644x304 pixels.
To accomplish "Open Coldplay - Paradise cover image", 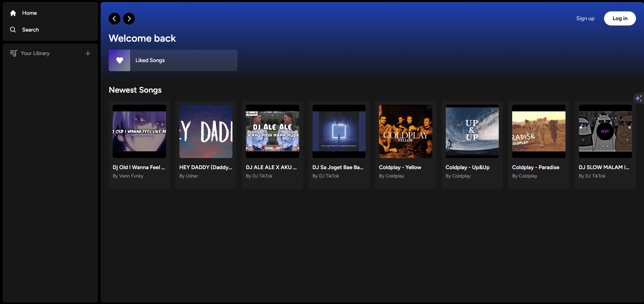I will [539, 131].
